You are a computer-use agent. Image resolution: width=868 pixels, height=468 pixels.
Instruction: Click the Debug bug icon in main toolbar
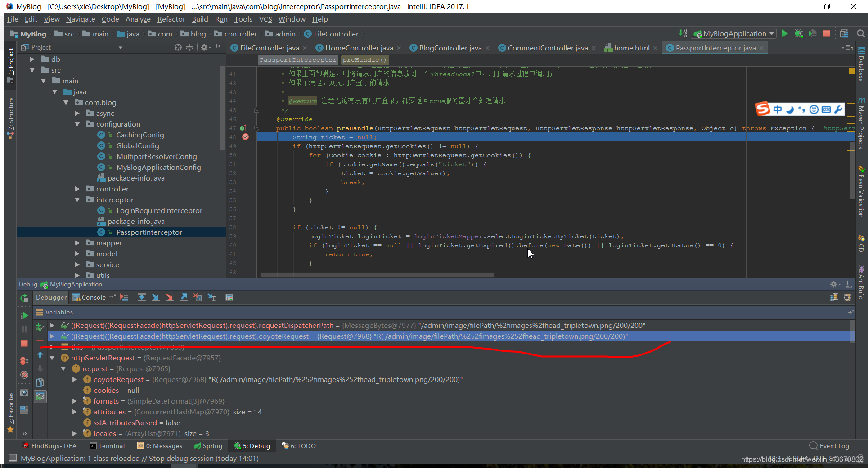coord(799,34)
